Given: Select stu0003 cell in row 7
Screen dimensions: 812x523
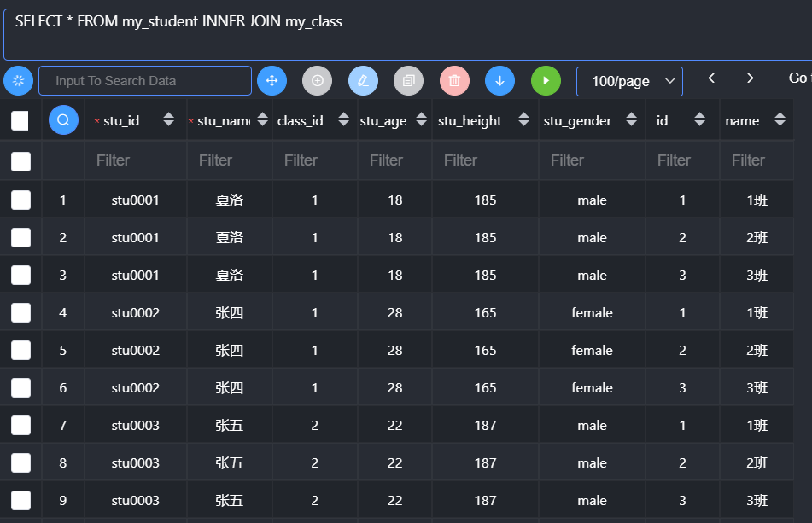Looking at the screenshot, I should (135, 425).
